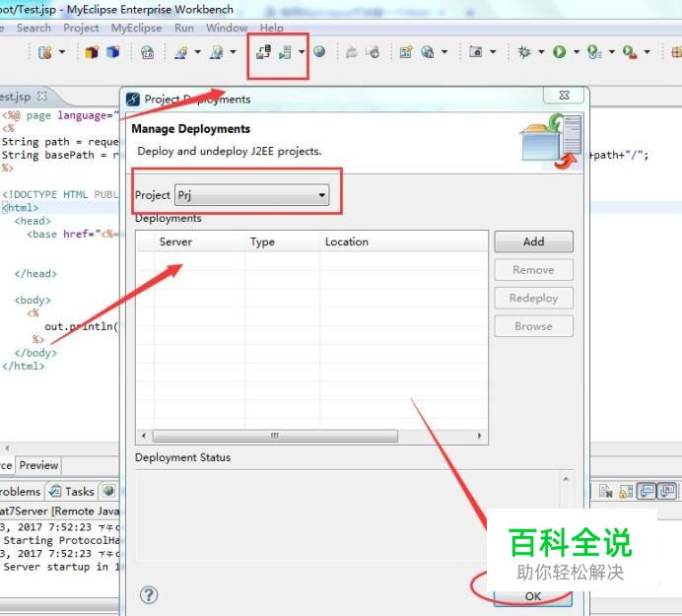
Task: Open the web browser globe icon
Action: (319, 52)
